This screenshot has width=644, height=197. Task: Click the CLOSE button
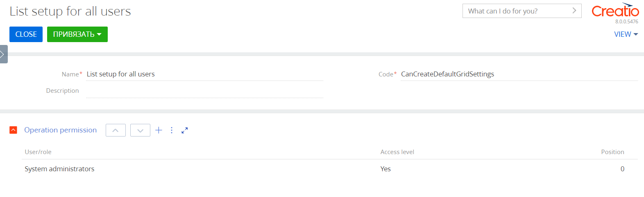(26, 34)
